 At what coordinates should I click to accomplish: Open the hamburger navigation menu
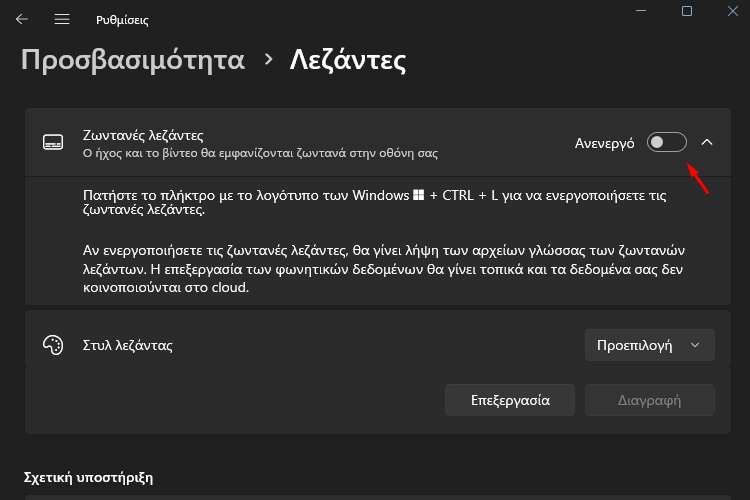[62, 19]
